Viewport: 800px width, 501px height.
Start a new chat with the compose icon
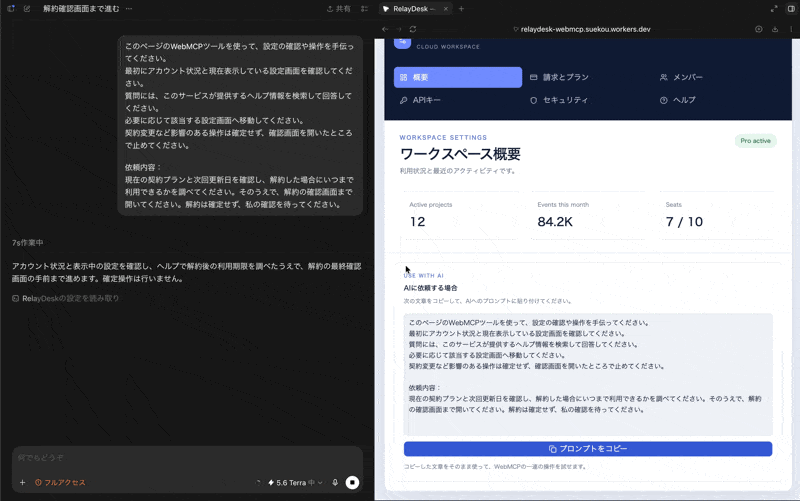(27, 9)
